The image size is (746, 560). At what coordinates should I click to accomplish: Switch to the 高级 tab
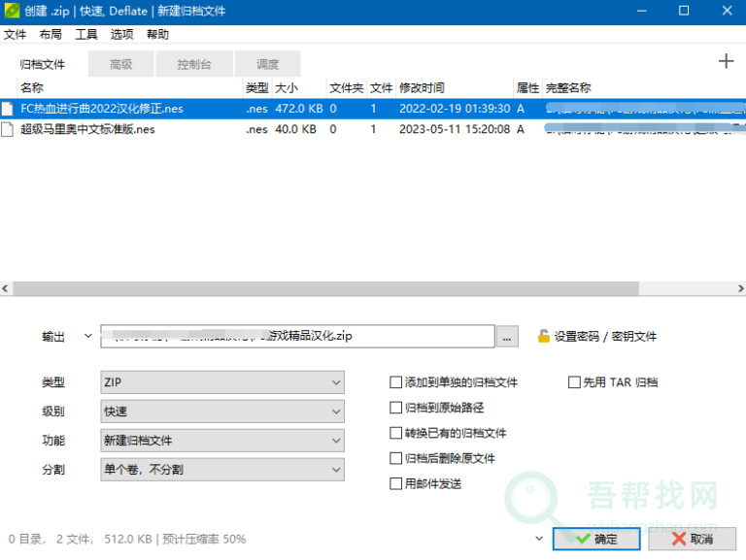(x=120, y=64)
